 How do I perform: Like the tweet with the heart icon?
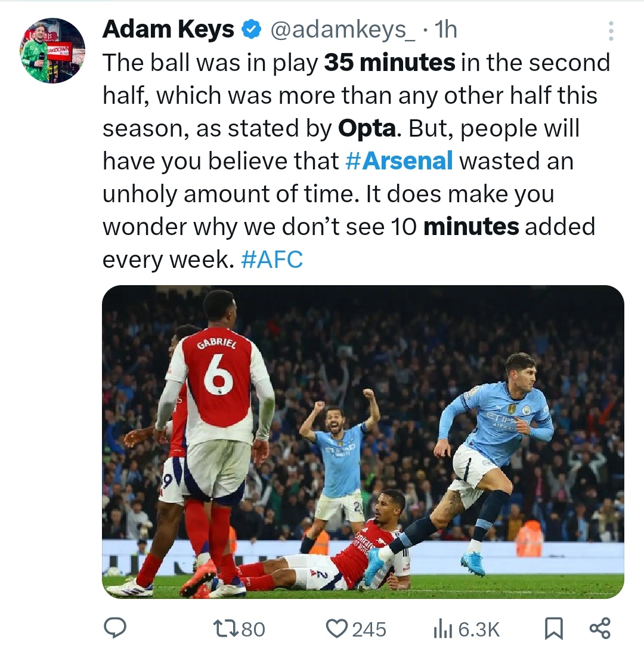(338, 628)
